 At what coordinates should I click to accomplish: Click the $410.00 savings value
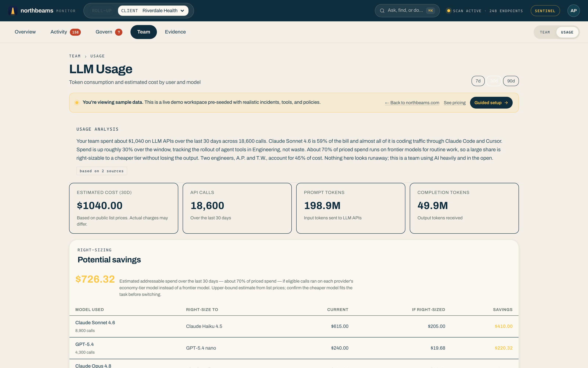503,326
